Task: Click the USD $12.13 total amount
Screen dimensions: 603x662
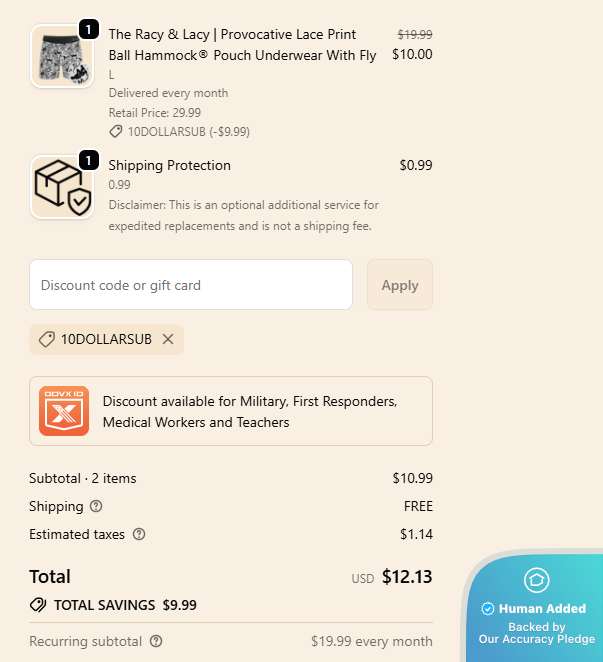Action: click(x=407, y=577)
